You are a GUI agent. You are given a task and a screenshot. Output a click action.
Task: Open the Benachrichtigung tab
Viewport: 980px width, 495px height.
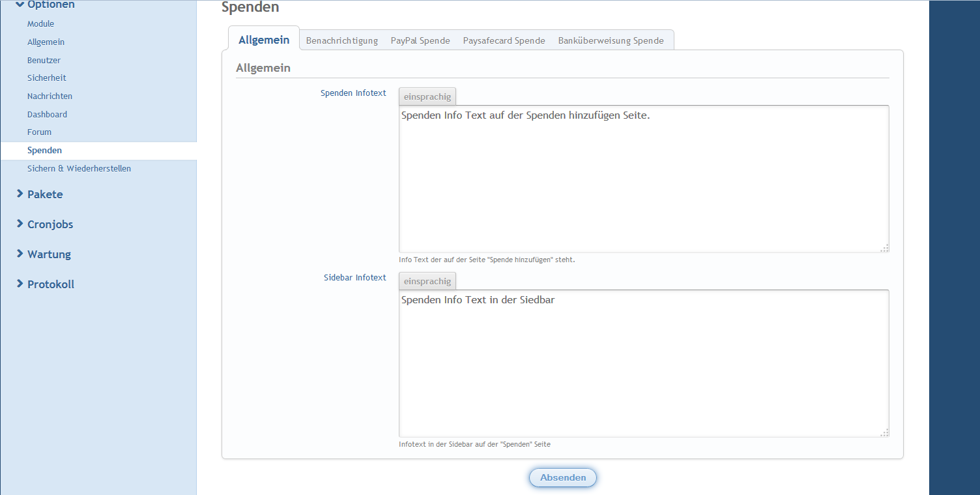click(x=341, y=40)
